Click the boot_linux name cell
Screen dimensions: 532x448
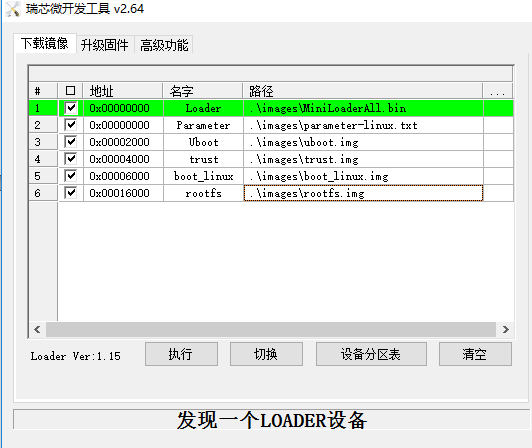(x=203, y=176)
